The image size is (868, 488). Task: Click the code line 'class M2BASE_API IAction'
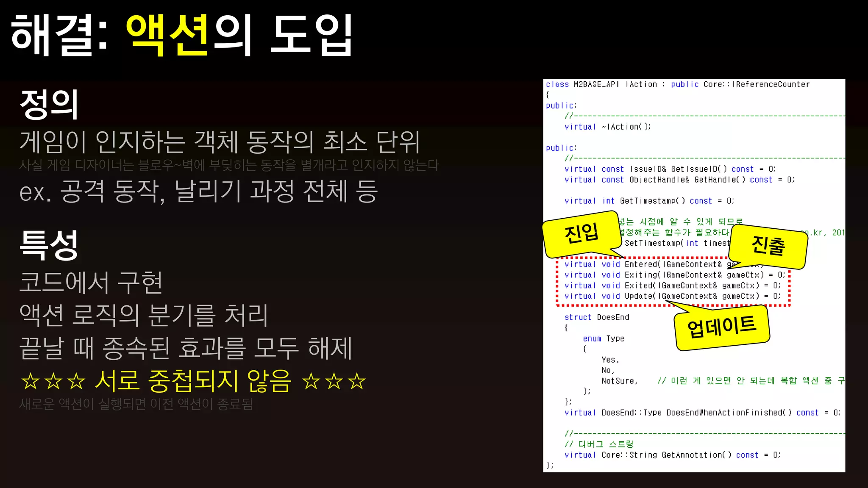pyautogui.click(x=678, y=85)
